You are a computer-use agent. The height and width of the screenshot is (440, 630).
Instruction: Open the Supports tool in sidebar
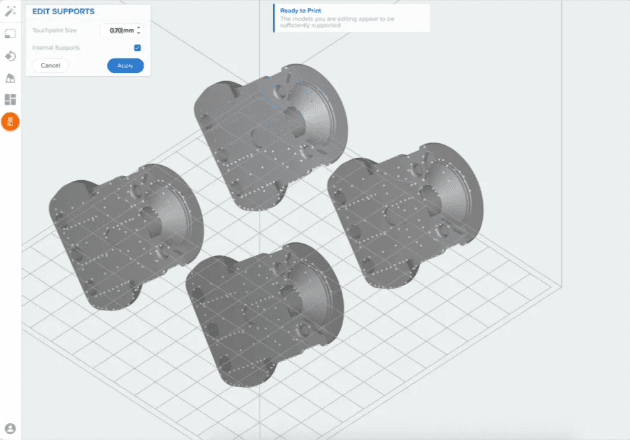(x=10, y=78)
